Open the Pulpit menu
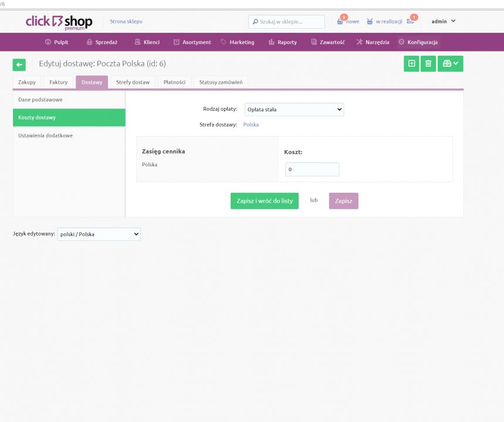This screenshot has width=504, height=422. [57, 42]
